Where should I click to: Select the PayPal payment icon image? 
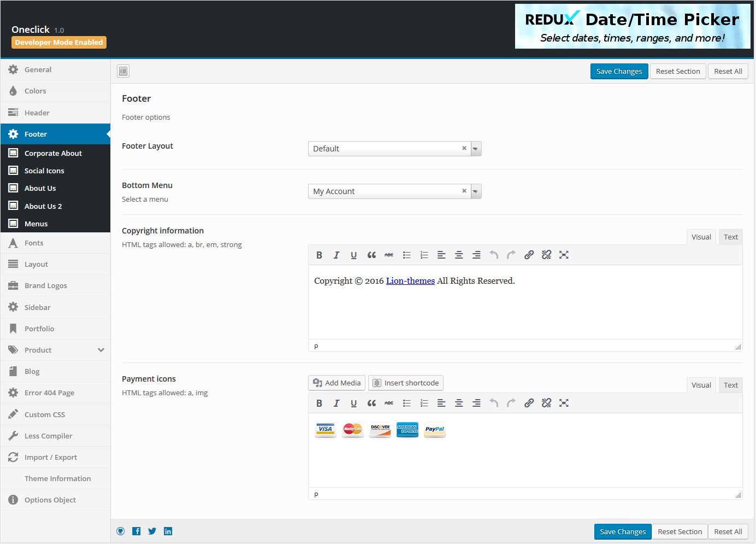point(435,430)
